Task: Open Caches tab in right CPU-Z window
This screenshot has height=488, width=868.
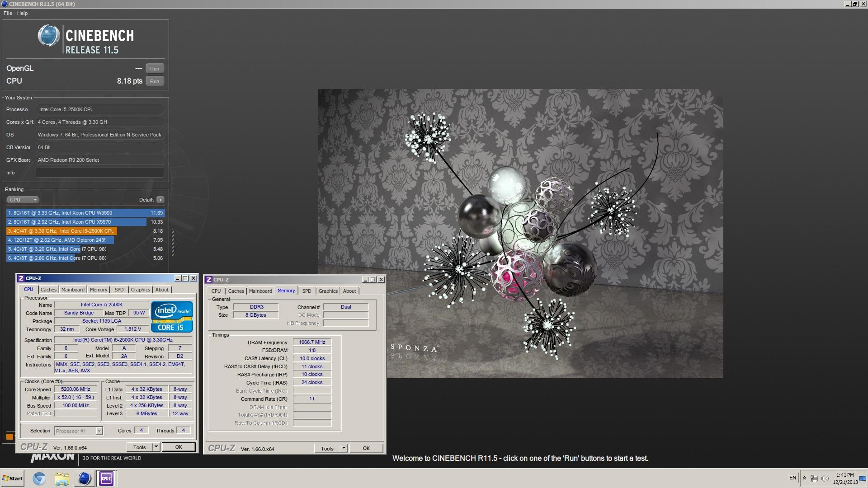Action: 236,291
